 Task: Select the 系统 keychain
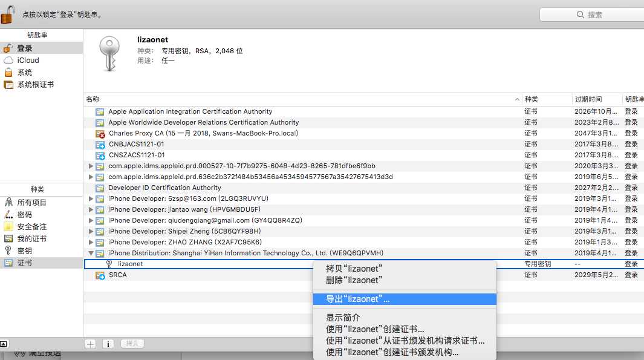click(x=41, y=73)
